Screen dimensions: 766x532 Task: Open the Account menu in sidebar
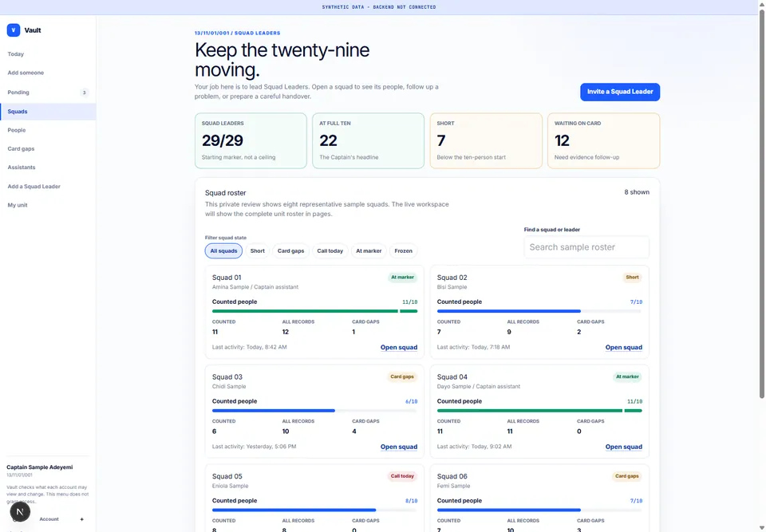click(x=49, y=519)
